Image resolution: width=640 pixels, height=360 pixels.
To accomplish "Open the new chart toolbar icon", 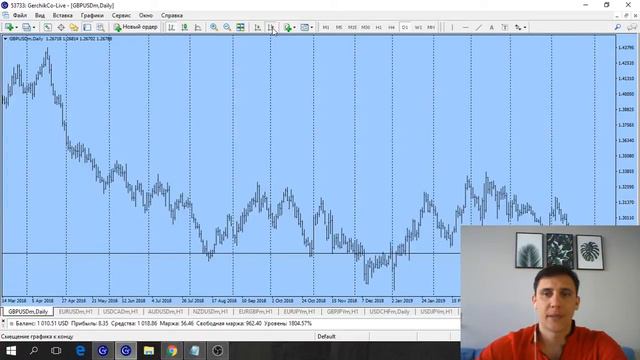I will click(x=8, y=27).
